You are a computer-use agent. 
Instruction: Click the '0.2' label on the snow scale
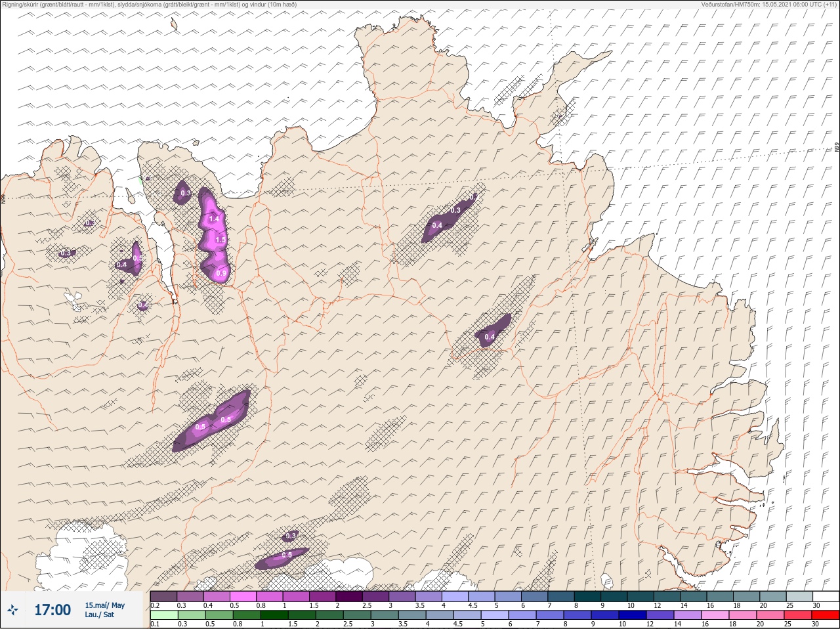point(156,605)
